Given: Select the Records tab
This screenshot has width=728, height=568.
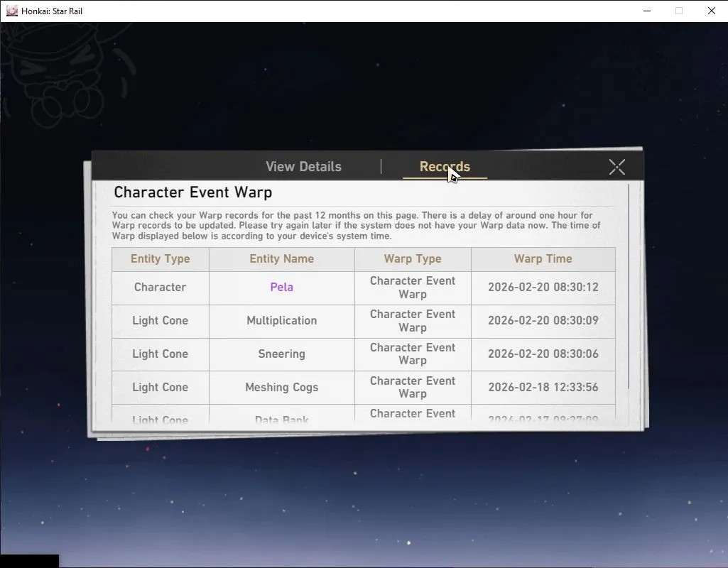Looking at the screenshot, I should click(445, 167).
